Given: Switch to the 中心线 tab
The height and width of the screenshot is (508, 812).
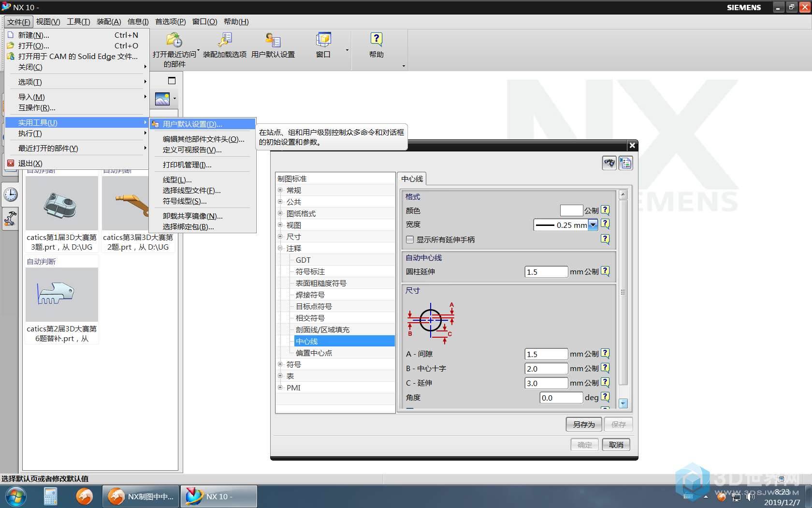Looking at the screenshot, I should pyautogui.click(x=412, y=179).
